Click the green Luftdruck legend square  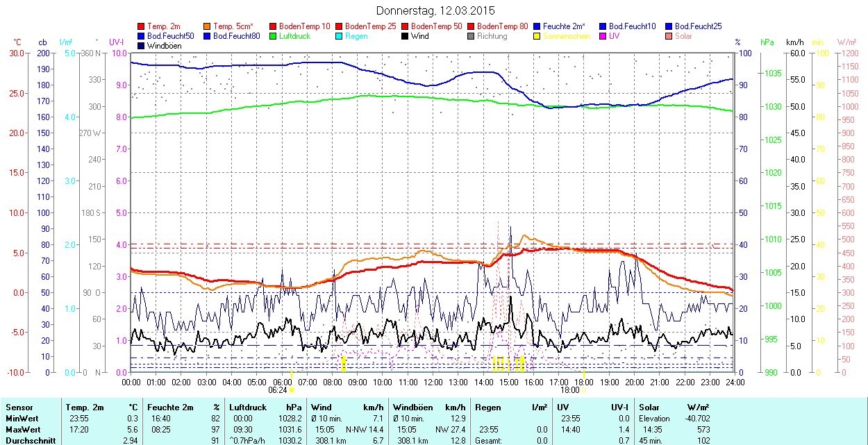coord(273,36)
